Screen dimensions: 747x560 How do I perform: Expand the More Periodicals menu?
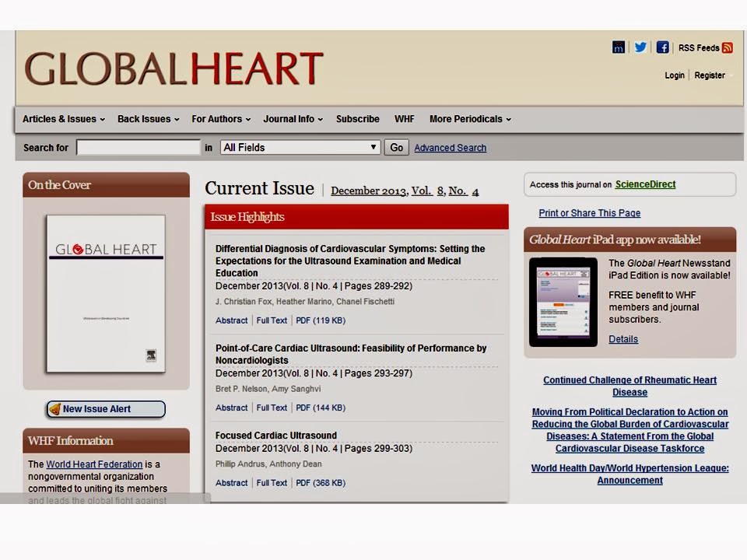point(470,119)
